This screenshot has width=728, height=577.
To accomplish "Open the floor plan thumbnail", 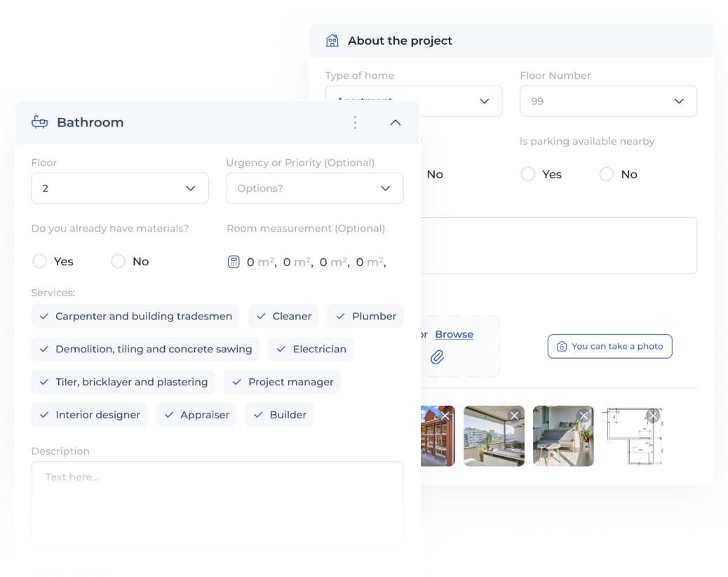I will tap(633, 436).
